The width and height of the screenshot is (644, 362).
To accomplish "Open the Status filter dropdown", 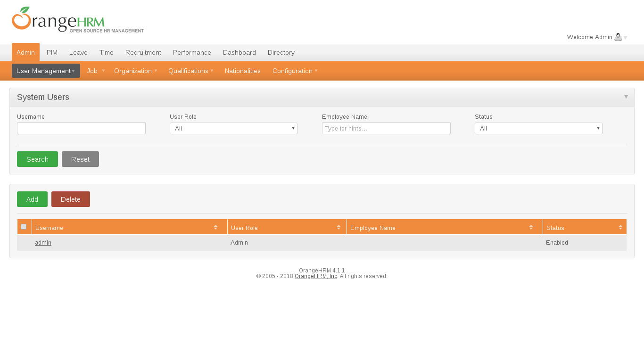I will point(538,128).
